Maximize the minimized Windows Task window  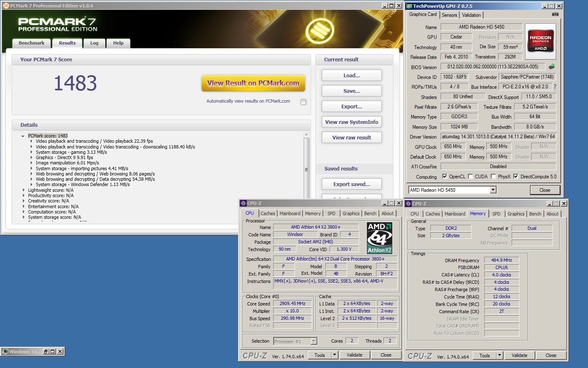click(x=53, y=352)
